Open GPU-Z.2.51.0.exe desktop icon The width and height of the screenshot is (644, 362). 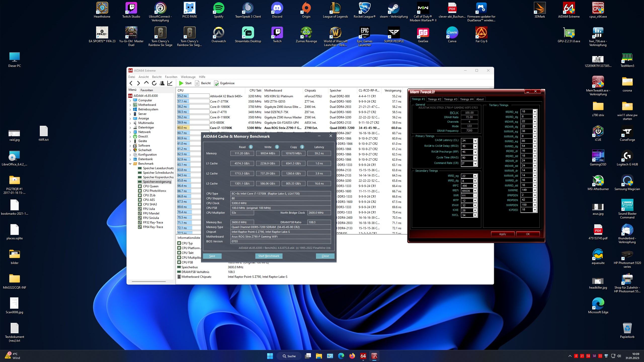click(569, 35)
